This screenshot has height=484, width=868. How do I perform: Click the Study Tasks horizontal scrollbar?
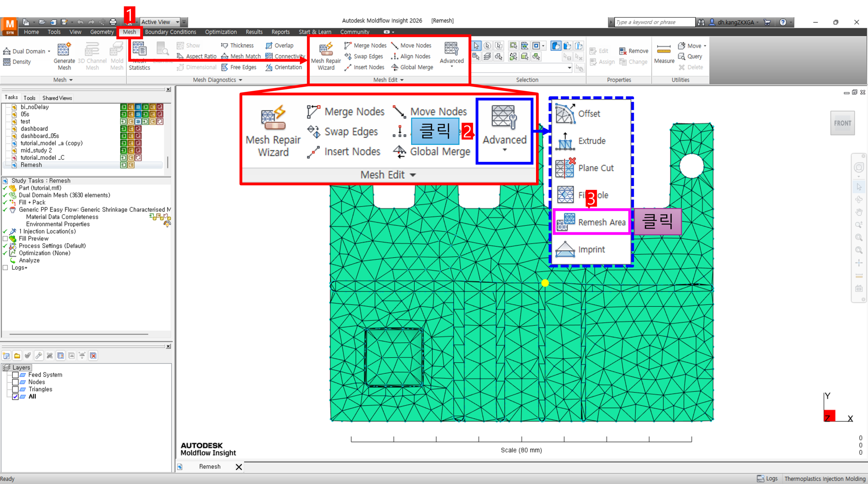click(x=79, y=334)
